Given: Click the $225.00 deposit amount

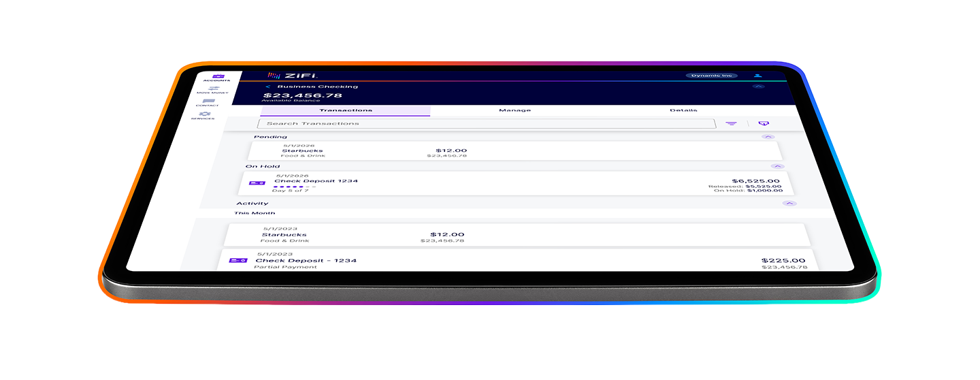Looking at the screenshot, I should pyautogui.click(x=783, y=261).
